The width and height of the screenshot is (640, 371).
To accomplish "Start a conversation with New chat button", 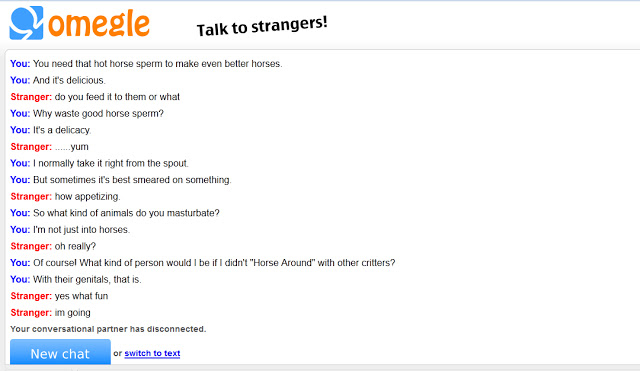I will [60, 352].
